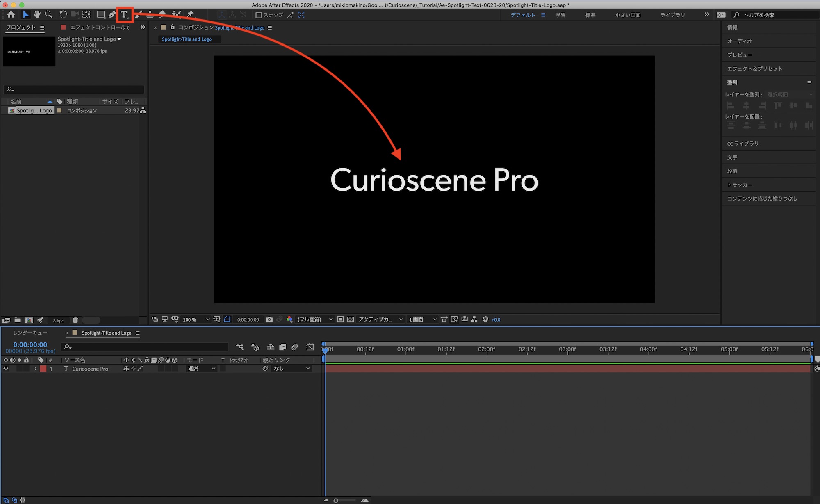820x504 pixels.
Task: Enable the スナップ snapping checkbox
Action: tap(259, 15)
